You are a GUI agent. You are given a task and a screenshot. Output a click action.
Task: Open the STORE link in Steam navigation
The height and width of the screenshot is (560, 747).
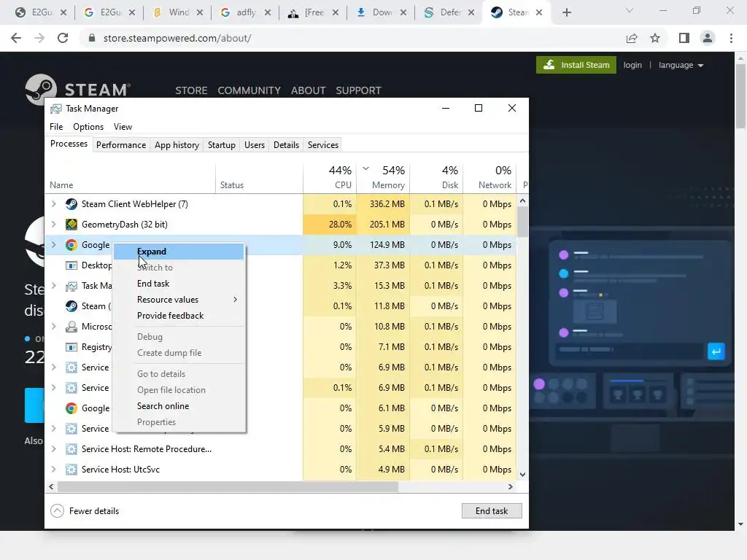tap(191, 90)
